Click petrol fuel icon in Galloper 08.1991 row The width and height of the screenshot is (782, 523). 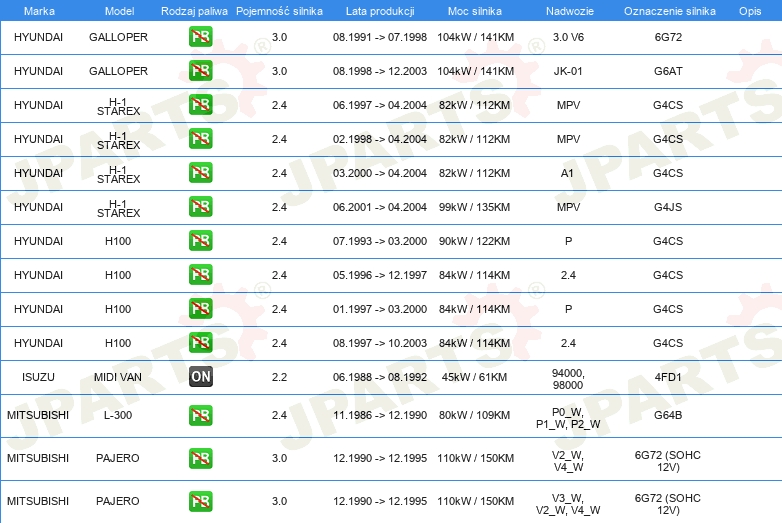pos(200,37)
